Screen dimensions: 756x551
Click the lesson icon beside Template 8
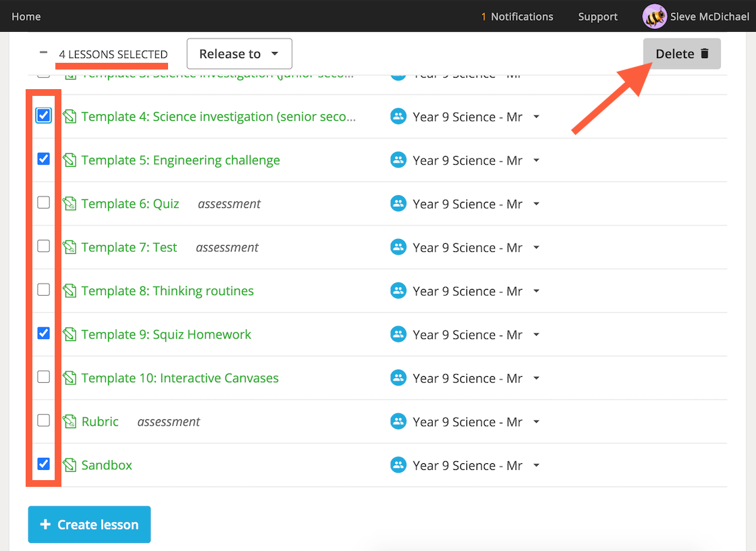click(x=70, y=290)
